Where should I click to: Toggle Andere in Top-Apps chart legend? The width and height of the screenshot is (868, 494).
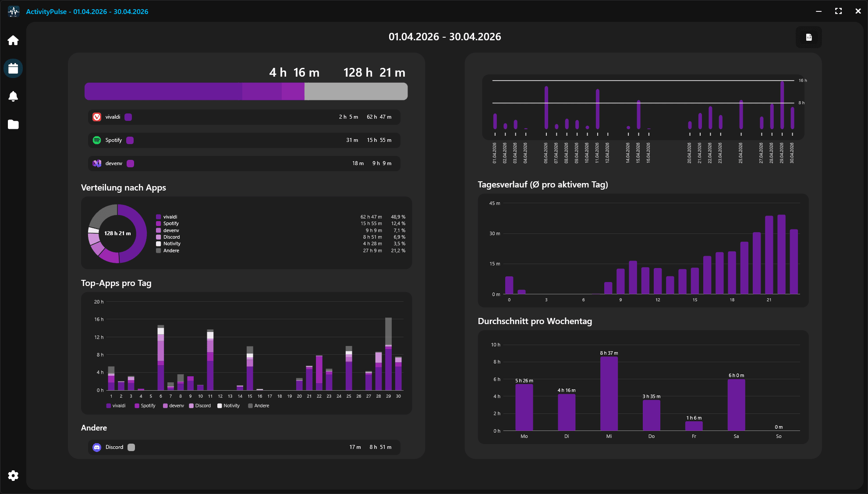[259, 406]
